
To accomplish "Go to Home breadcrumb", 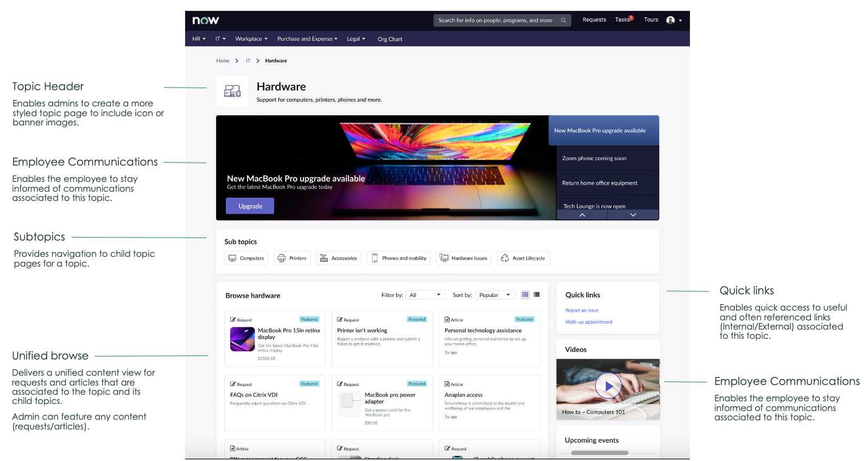I will click(223, 61).
